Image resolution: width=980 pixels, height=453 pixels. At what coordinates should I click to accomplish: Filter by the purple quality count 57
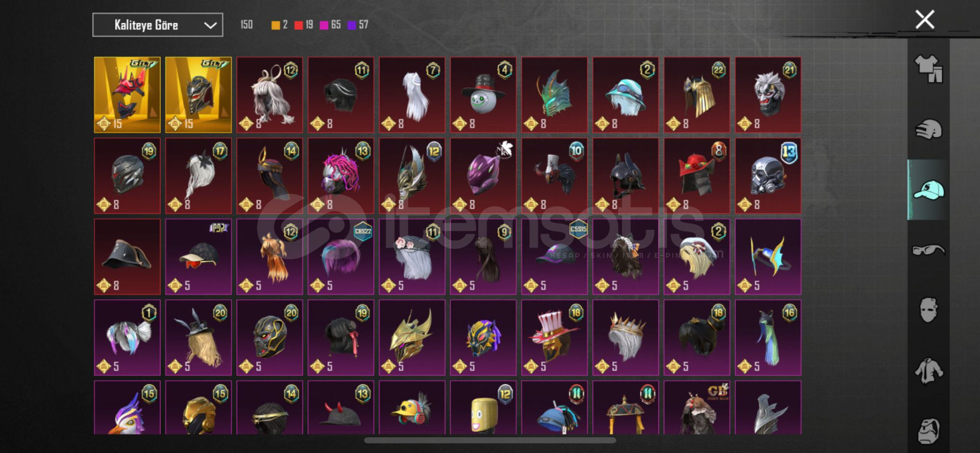(x=358, y=25)
